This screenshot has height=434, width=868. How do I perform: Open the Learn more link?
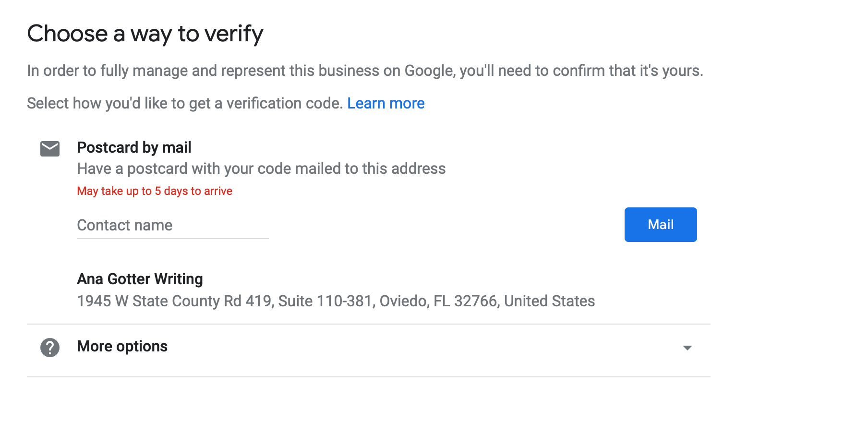386,103
